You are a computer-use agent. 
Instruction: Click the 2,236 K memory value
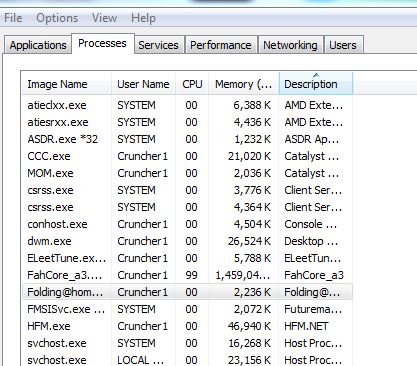[x=252, y=292]
